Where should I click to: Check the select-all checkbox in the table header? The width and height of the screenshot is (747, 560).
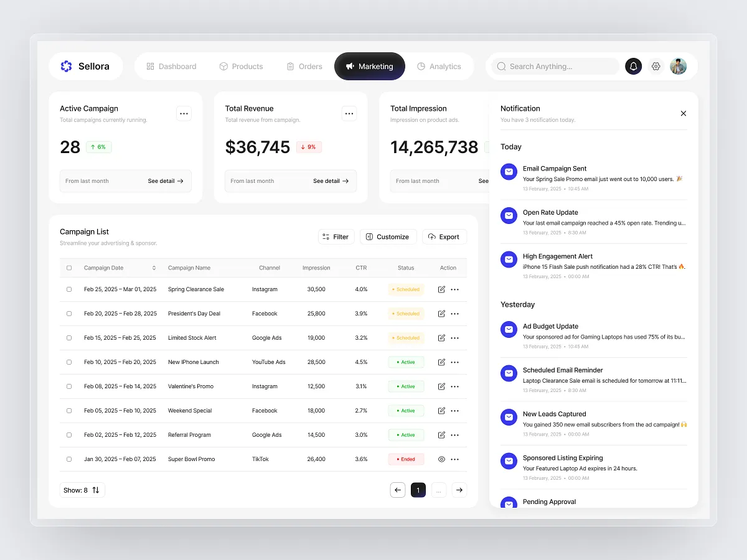pos(69,268)
